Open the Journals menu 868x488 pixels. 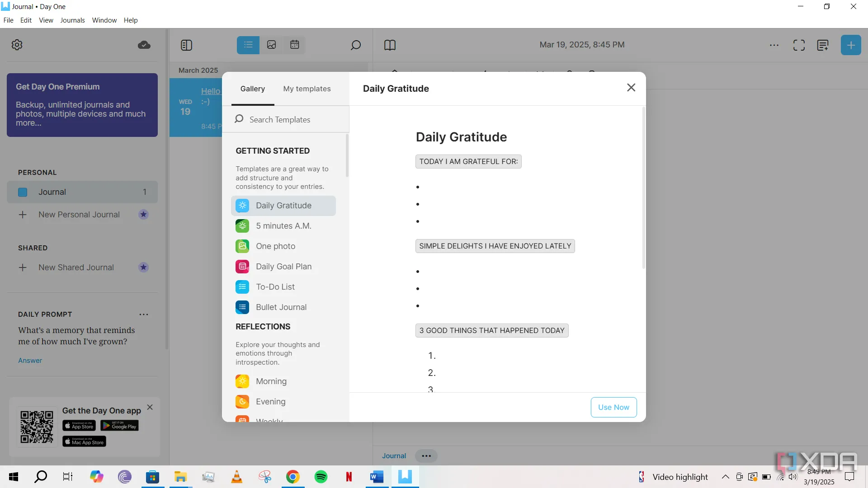72,20
